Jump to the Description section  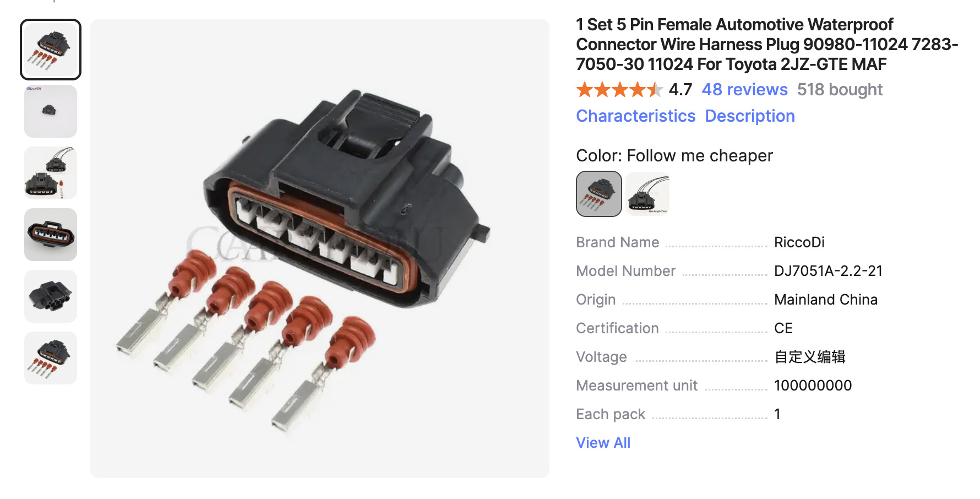tap(750, 116)
